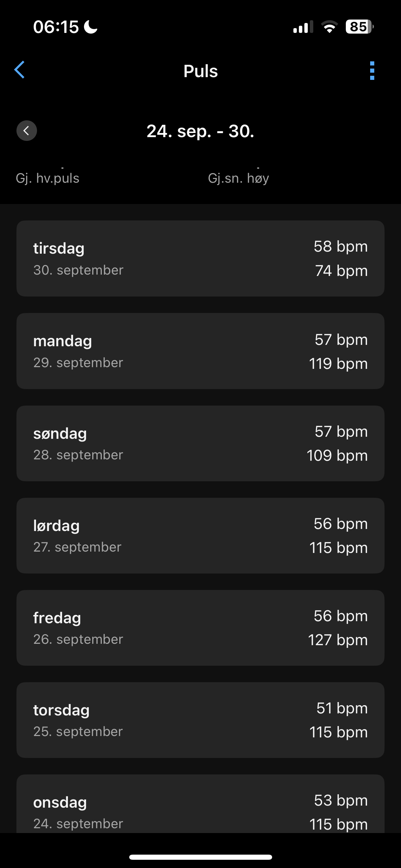
Task: Open mandag 29. september entry
Action: tap(200, 351)
